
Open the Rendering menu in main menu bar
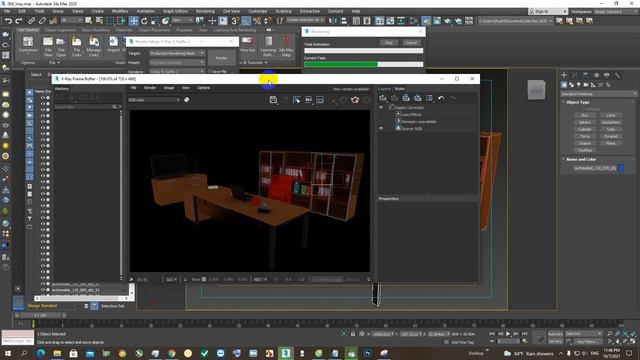(x=205, y=11)
